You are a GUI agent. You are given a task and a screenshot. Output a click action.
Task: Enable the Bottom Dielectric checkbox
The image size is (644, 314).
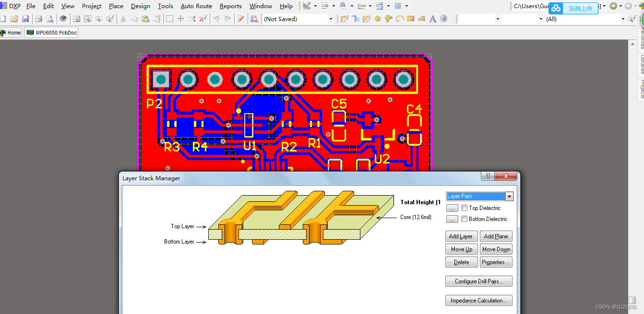point(464,219)
